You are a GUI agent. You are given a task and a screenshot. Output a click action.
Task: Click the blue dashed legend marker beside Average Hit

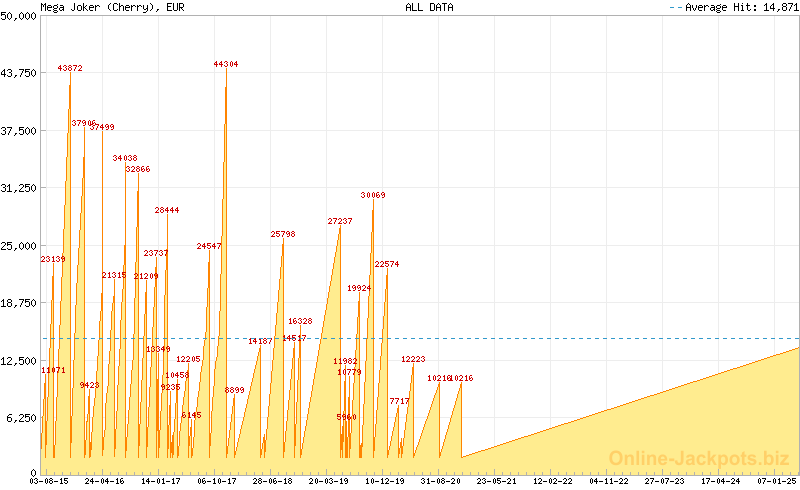[x=676, y=8]
